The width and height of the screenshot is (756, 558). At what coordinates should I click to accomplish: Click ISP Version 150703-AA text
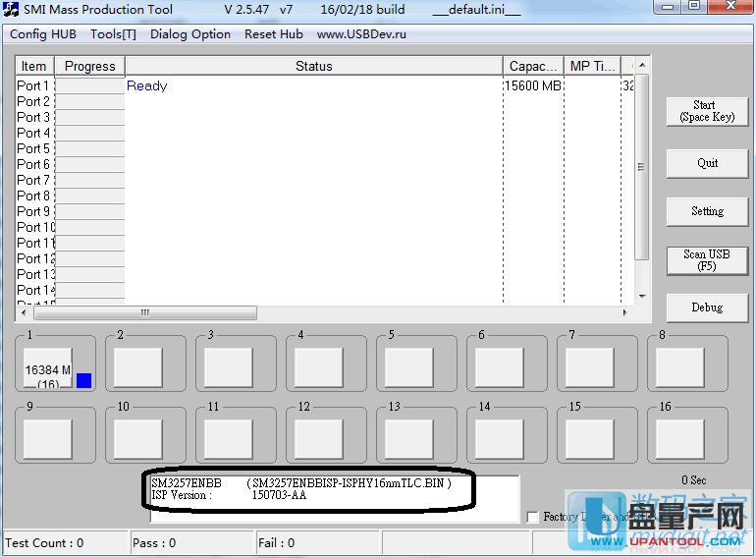(x=229, y=495)
